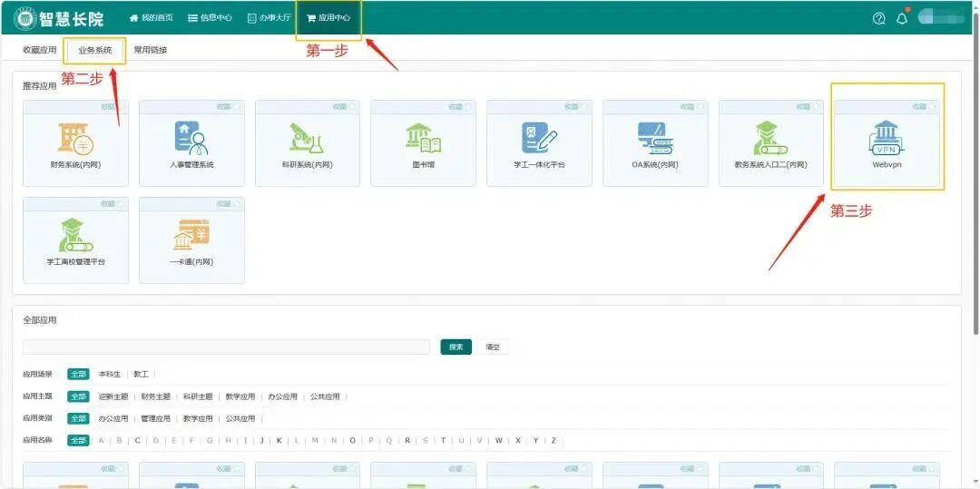Open the Webvpn application icon
Viewport: 980px width, 489px height.
887,138
